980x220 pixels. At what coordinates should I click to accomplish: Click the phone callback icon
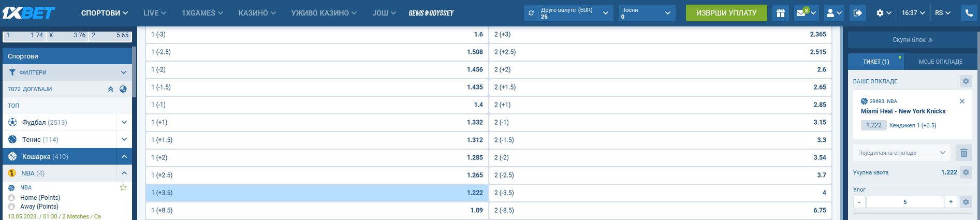click(x=969, y=13)
